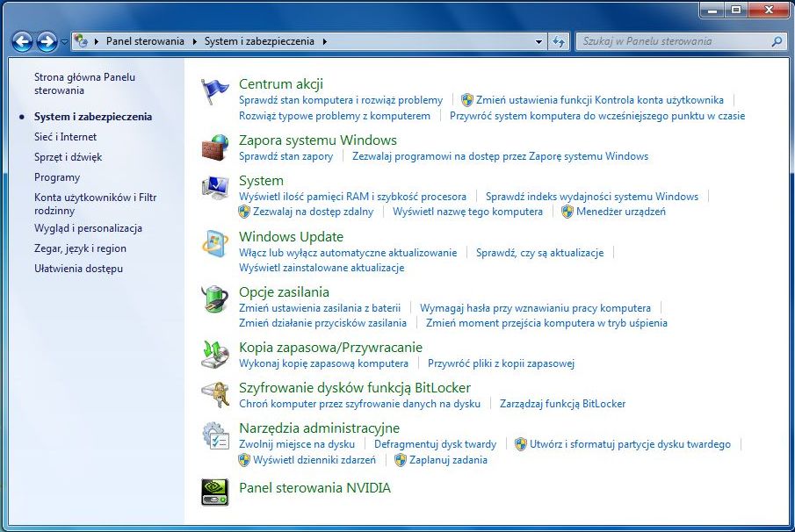795x532 pixels.
Task: Click Wyświetl nazwę tego komputera
Action: 467,212
